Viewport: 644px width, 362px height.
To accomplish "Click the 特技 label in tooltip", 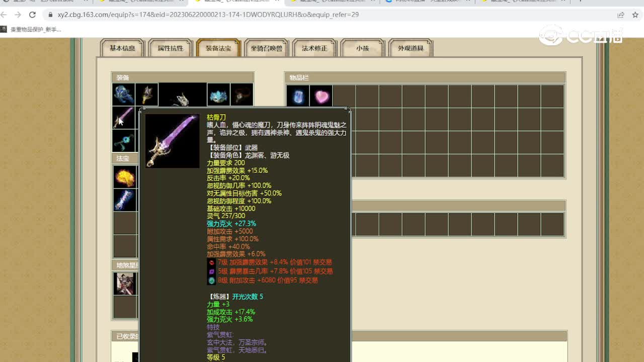I will 213,327.
